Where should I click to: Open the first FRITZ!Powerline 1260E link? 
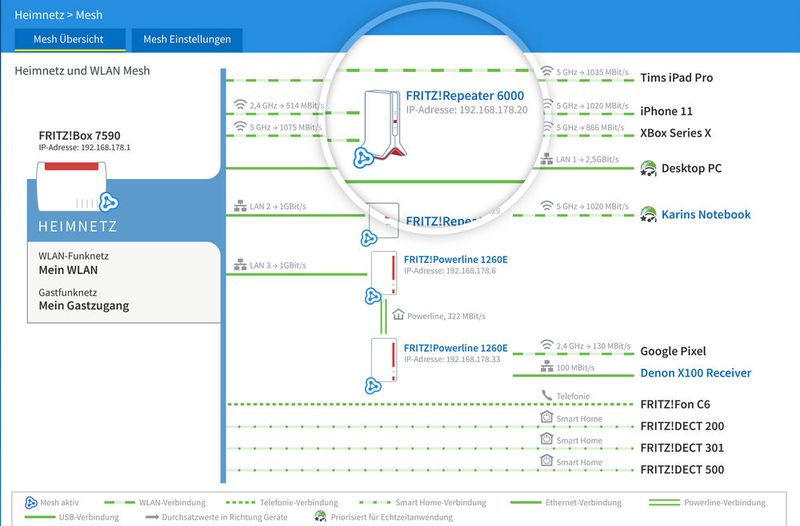click(456, 259)
